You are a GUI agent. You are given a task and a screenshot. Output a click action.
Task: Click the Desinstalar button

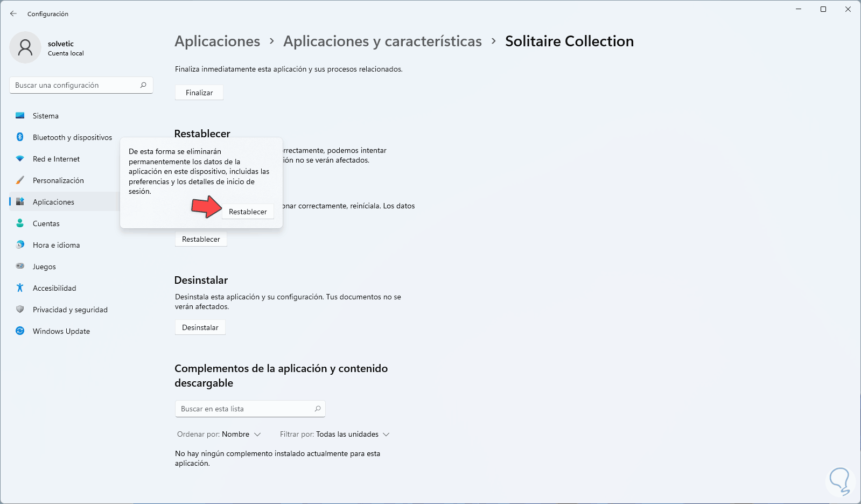pyautogui.click(x=200, y=327)
